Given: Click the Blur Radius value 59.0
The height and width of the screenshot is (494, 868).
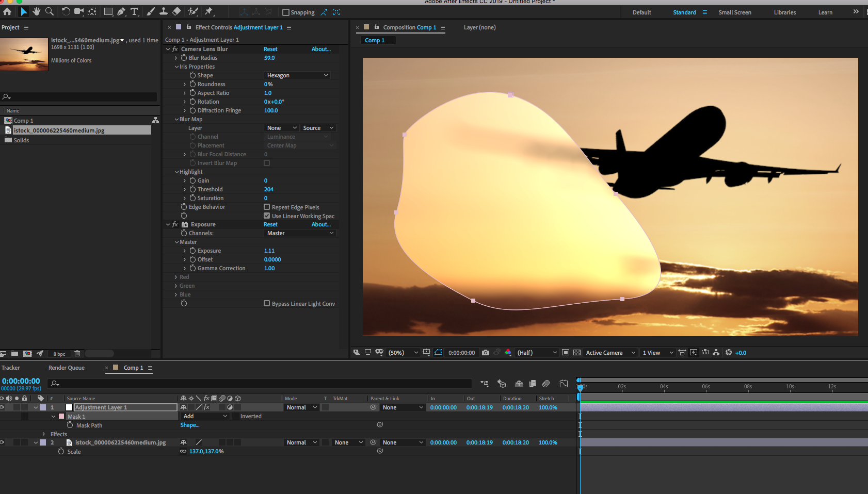Looking at the screenshot, I should point(269,58).
